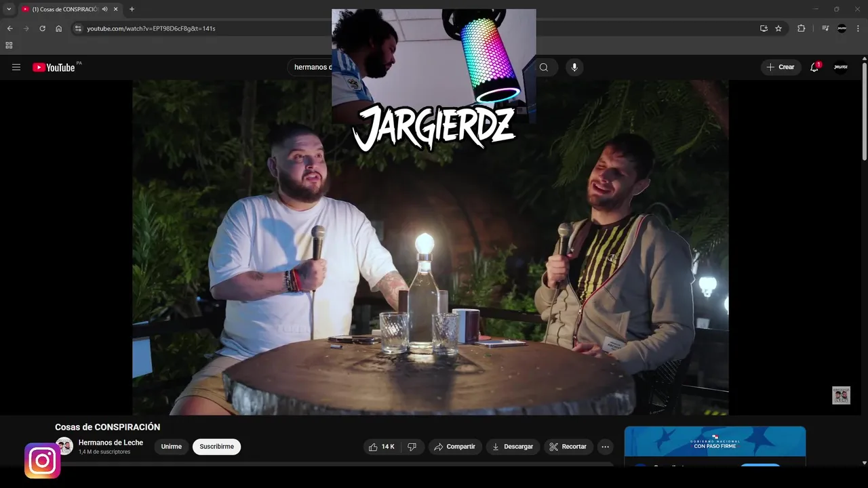Clip the video using Recortar
868x488 pixels.
point(568,447)
